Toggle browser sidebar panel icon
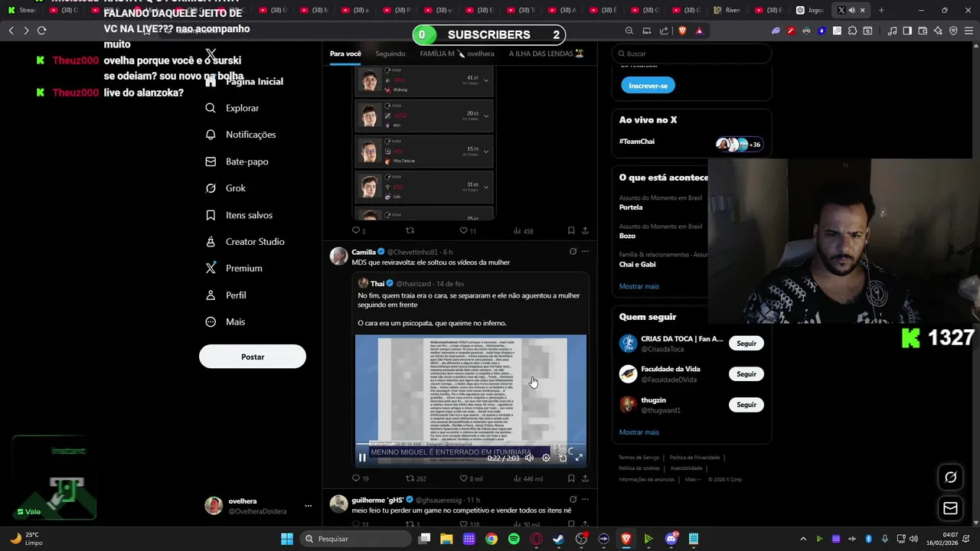This screenshot has width=980, height=551. [907, 31]
